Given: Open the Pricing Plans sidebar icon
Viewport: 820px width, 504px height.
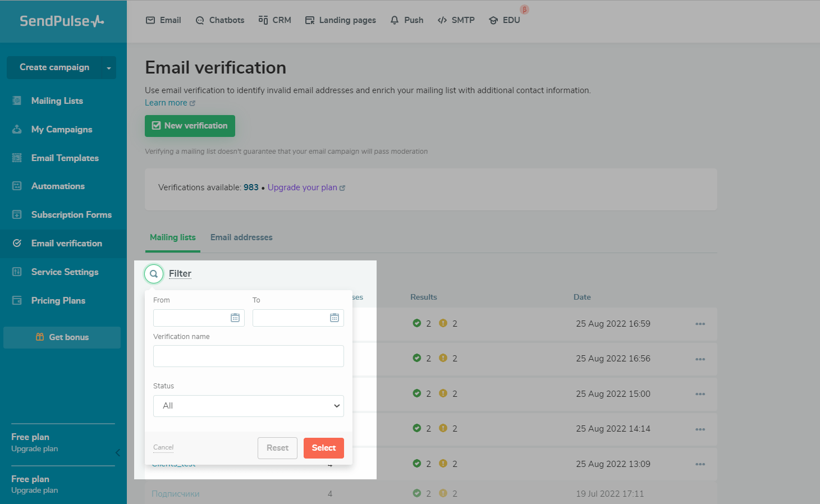Looking at the screenshot, I should [17, 300].
